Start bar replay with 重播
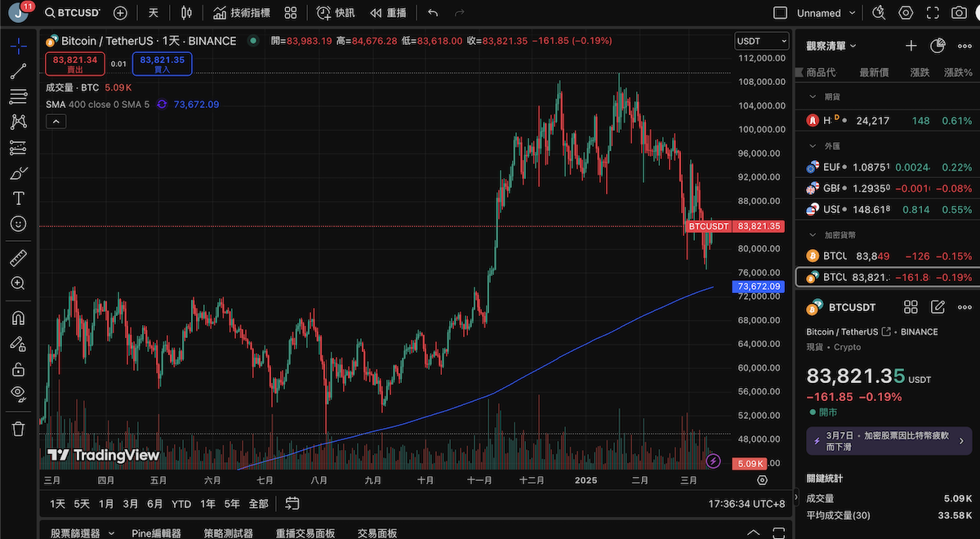980x539 pixels. click(x=388, y=13)
